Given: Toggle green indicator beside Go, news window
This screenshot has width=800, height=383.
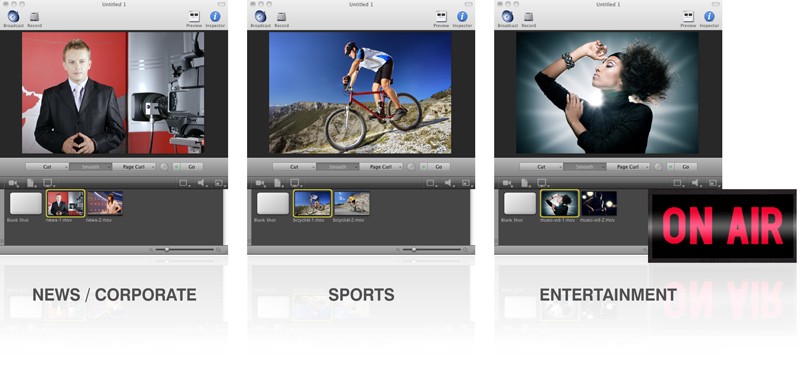Looking at the screenshot, I should pyautogui.click(x=177, y=167).
